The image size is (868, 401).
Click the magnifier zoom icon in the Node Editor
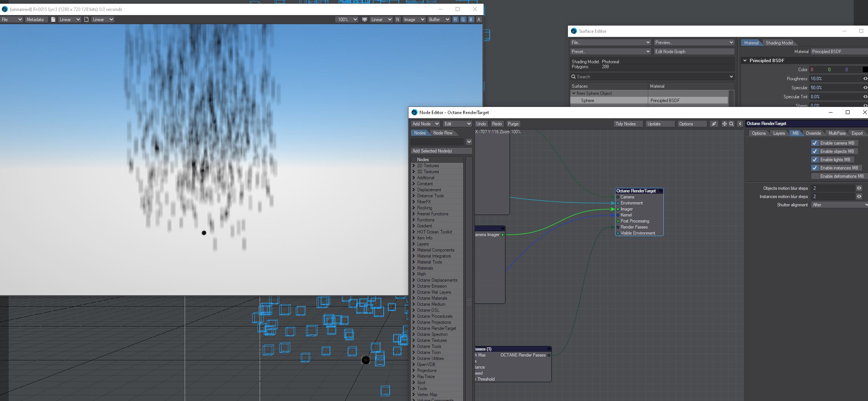point(732,124)
